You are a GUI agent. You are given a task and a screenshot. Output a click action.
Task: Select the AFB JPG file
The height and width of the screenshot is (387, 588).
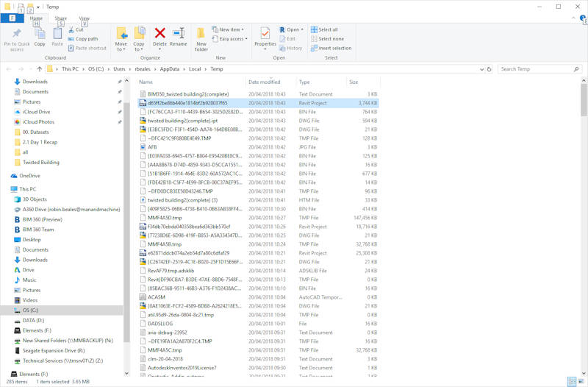(x=152, y=147)
